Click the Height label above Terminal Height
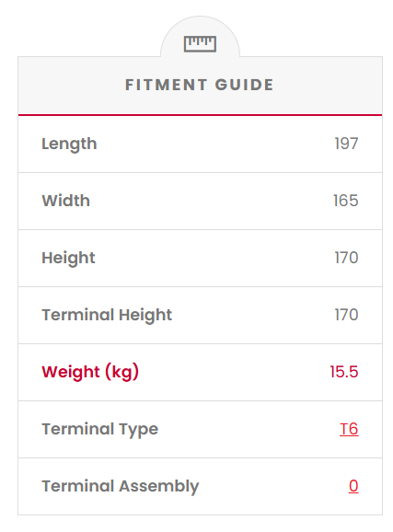Screen dimensions: 393x532 (x=68, y=259)
